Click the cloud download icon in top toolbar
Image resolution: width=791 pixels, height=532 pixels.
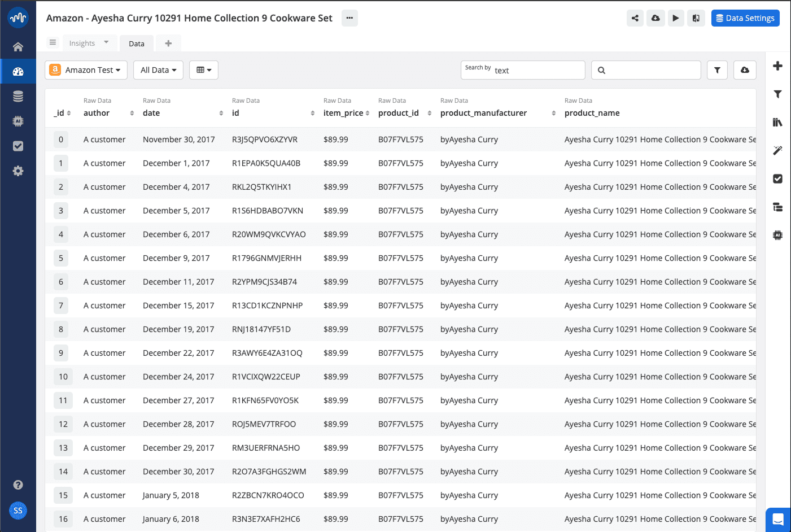tap(655, 18)
